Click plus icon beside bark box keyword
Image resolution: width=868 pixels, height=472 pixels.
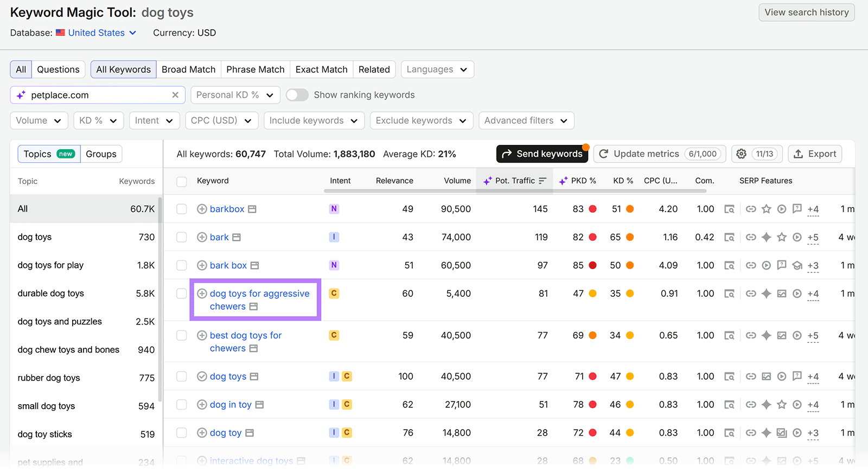[202, 265]
